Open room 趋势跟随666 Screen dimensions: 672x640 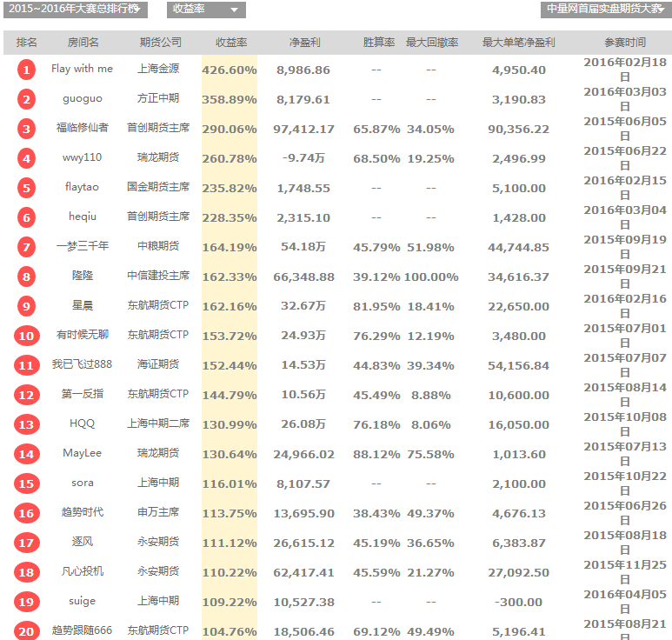click(83, 630)
